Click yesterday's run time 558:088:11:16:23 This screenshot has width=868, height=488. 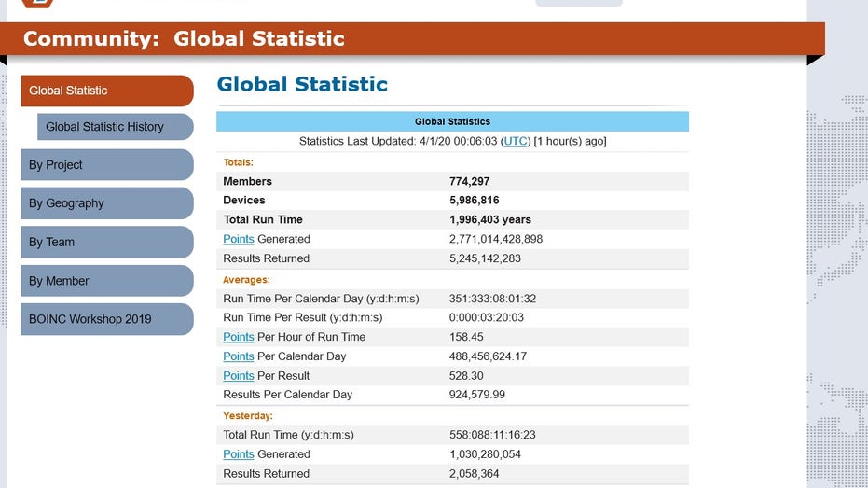492,435
